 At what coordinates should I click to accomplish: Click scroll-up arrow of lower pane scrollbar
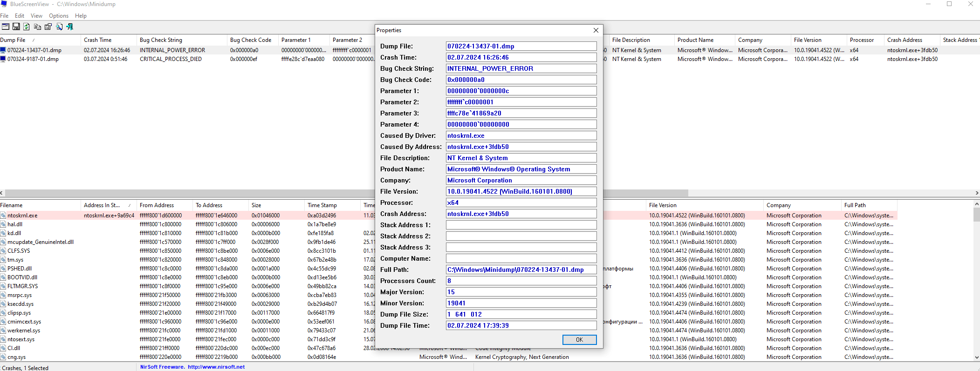tap(977, 204)
